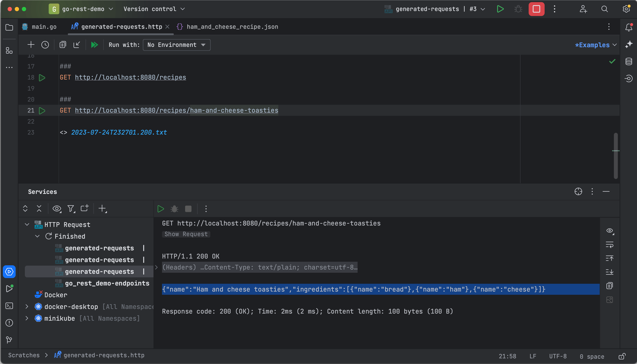This screenshot has height=364, width=637.
Task: Toggle view options with the eye icon in Services
Action: click(57, 208)
